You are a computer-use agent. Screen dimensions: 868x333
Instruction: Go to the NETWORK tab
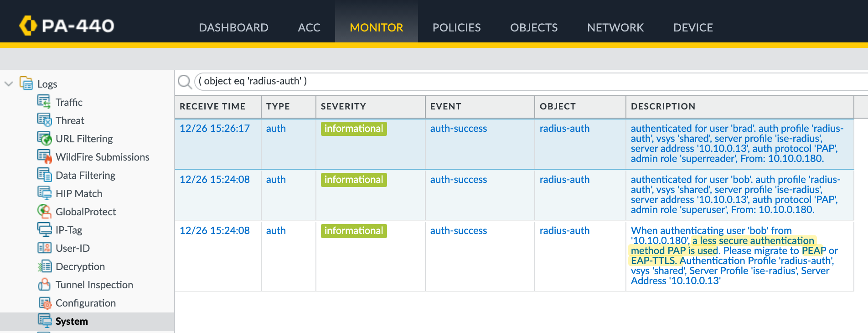coord(615,27)
